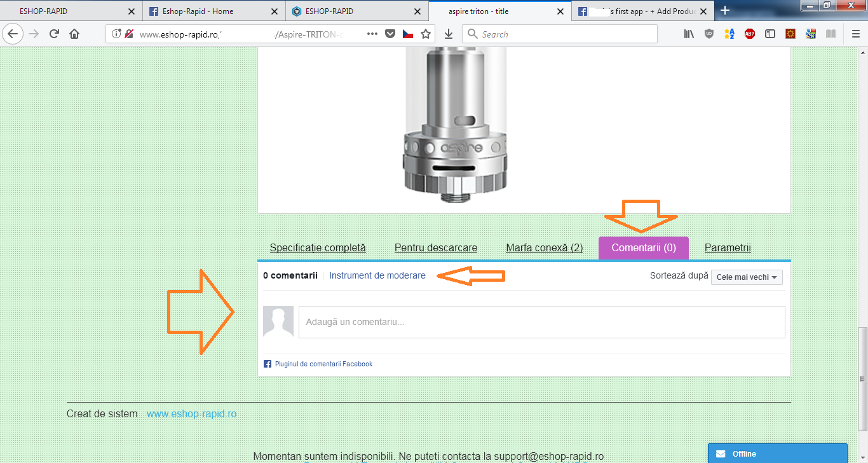
Task: Open the reader book icon
Action: 831,34
